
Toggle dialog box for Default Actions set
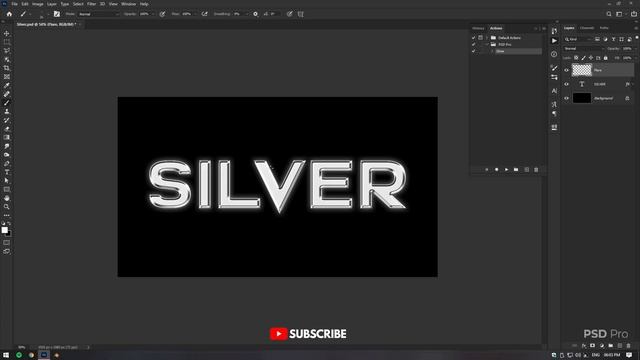coord(480,38)
